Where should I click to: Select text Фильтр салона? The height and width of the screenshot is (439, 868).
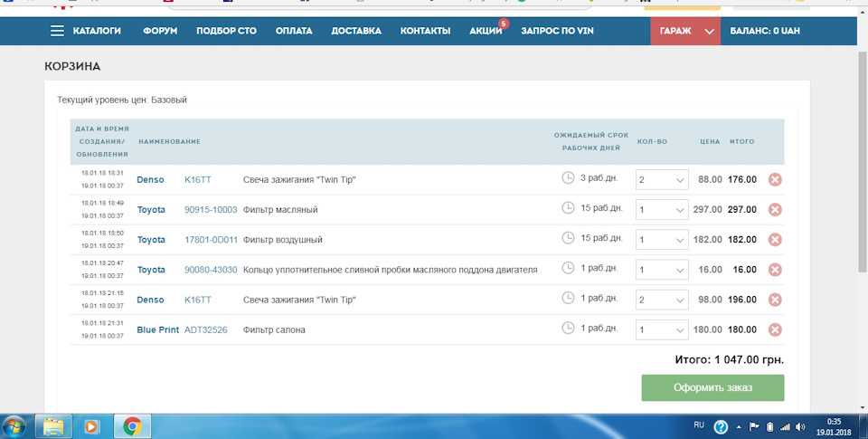[274, 329]
